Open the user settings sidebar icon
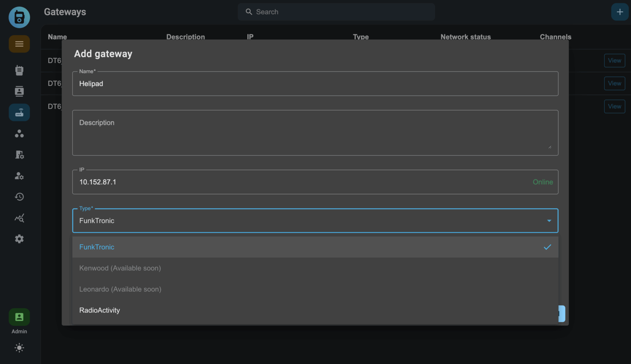This screenshot has width=631, height=364. [19, 176]
